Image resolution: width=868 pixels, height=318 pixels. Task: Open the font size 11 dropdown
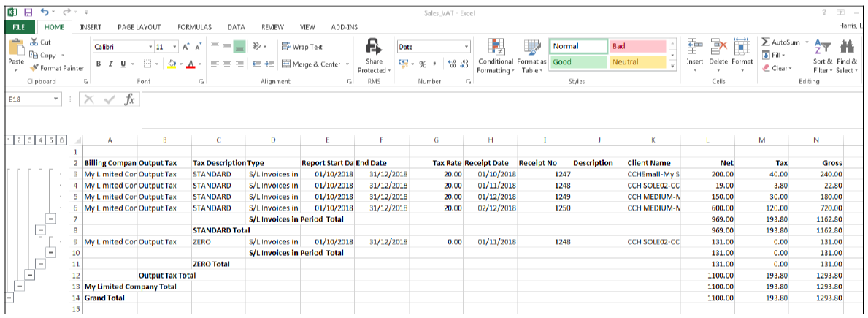tap(175, 47)
